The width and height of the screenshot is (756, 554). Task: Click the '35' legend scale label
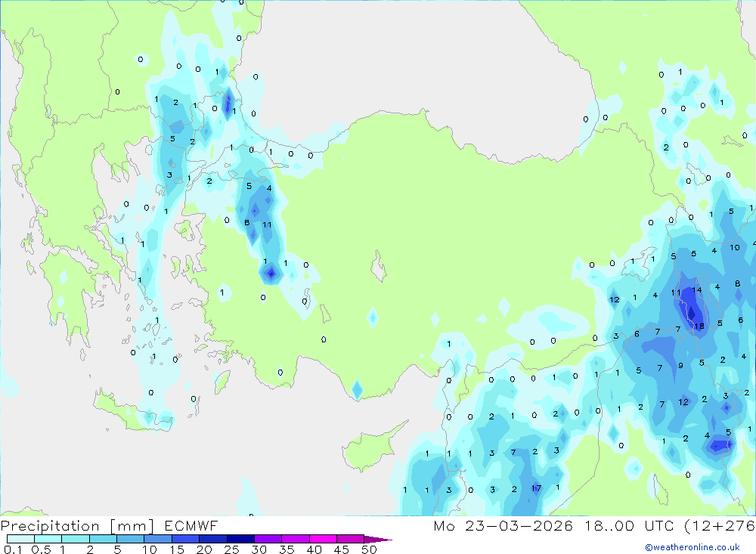287,549
